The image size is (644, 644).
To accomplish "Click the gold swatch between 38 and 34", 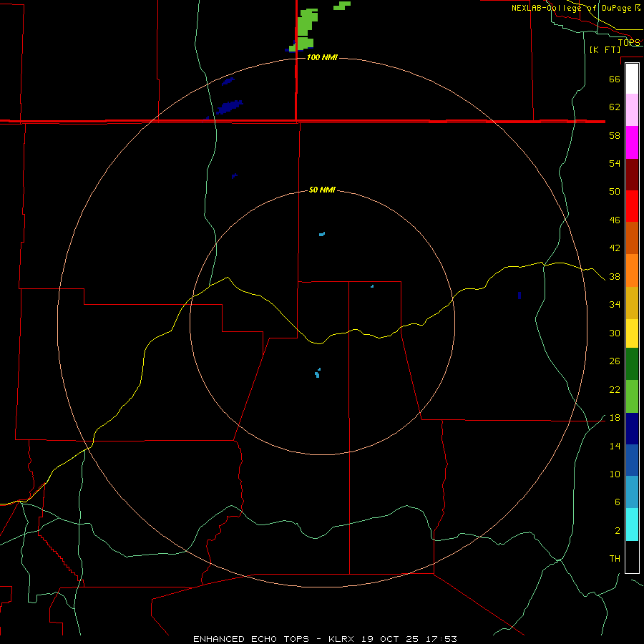I will pos(632,303).
